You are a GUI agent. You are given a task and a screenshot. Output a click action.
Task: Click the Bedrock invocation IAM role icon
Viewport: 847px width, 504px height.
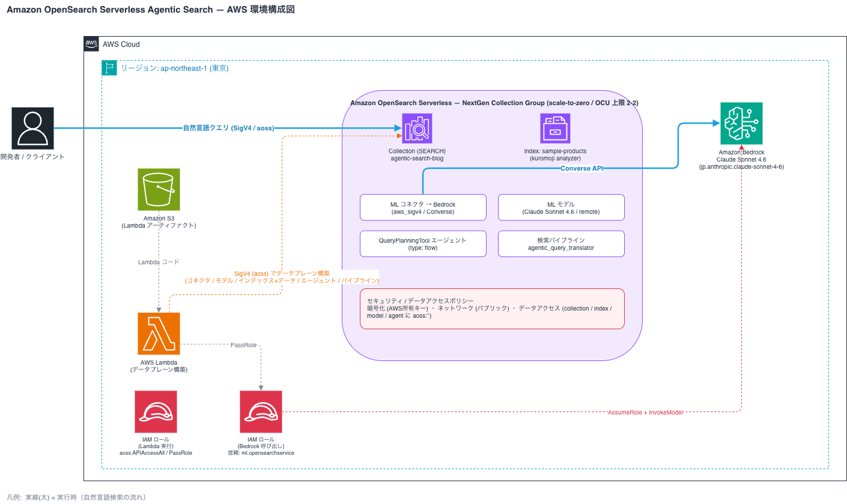[261, 411]
